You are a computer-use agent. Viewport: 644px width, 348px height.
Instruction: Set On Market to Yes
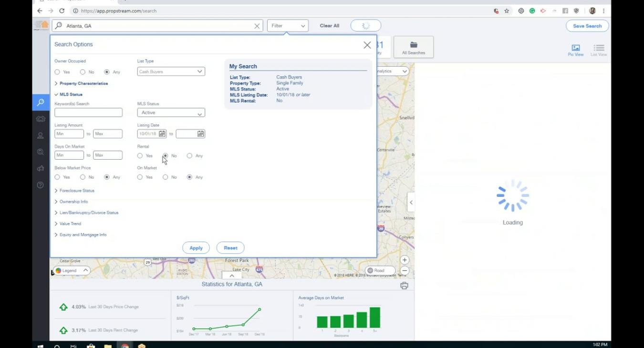coord(140,177)
